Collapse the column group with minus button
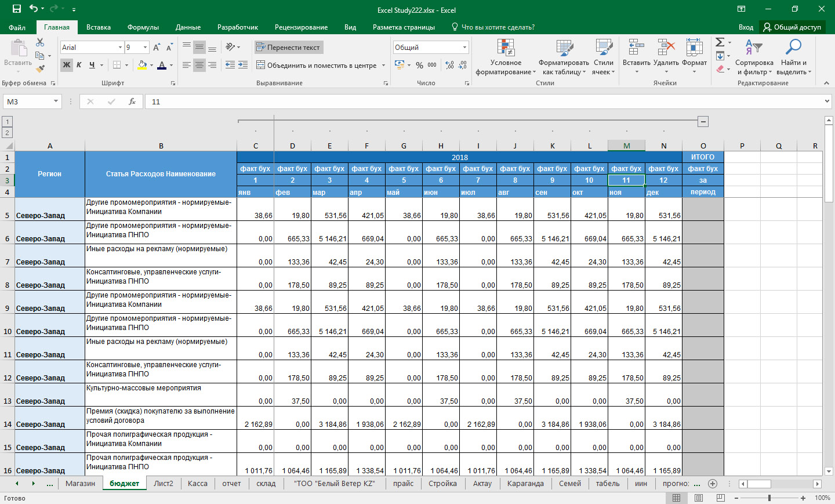 703,122
